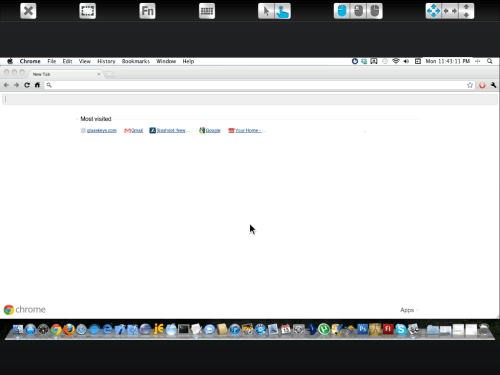Open iCal from the dock
Viewport: 500px width, 375px height.
[286, 330]
